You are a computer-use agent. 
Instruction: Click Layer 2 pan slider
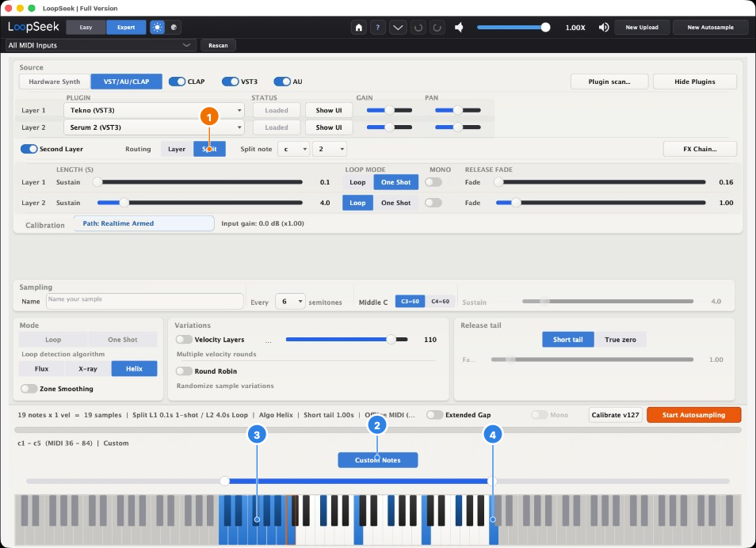(457, 127)
